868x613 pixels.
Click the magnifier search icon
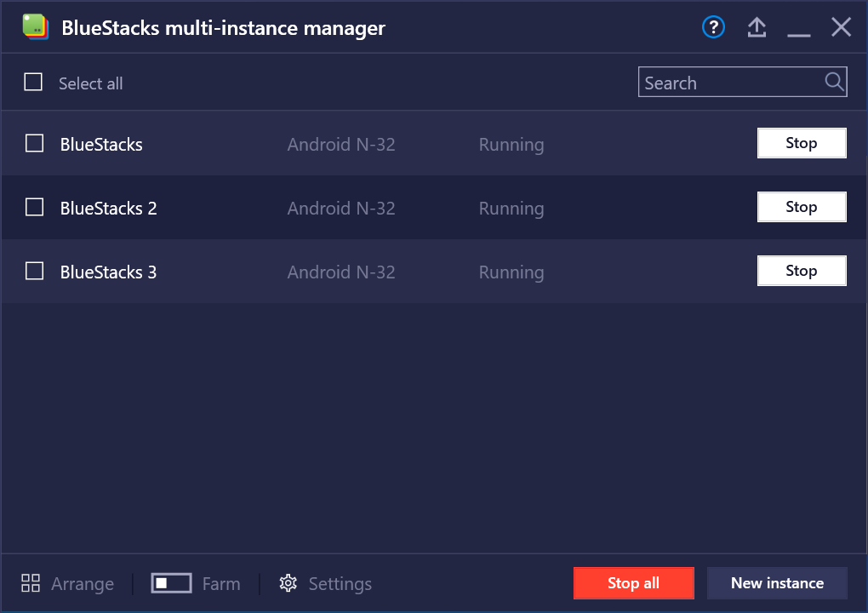tap(834, 82)
